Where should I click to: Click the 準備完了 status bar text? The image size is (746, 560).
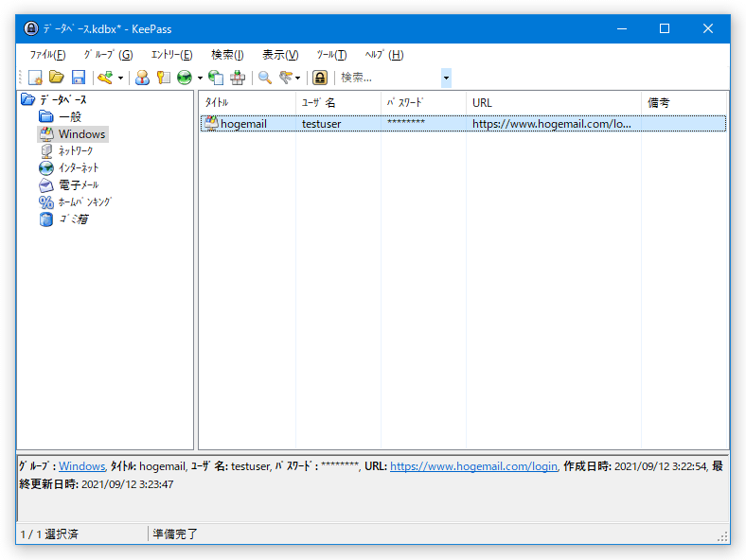pos(174,534)
